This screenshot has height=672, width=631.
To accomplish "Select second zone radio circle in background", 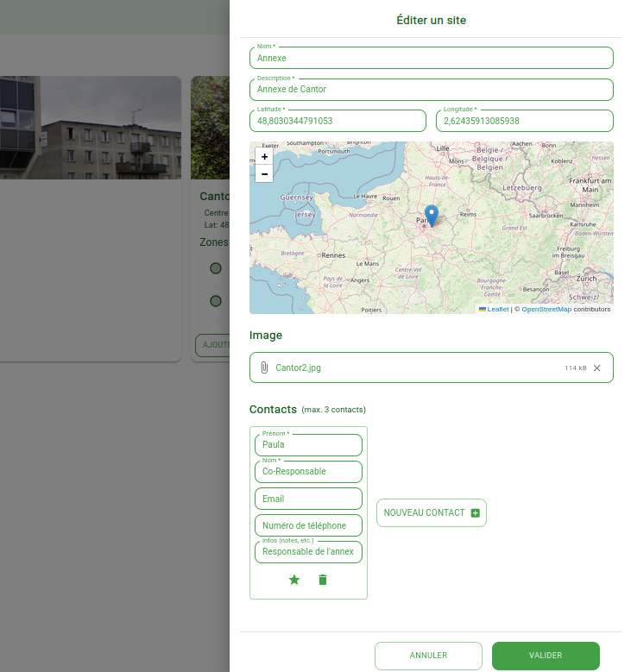I will [x=216, y=301].
